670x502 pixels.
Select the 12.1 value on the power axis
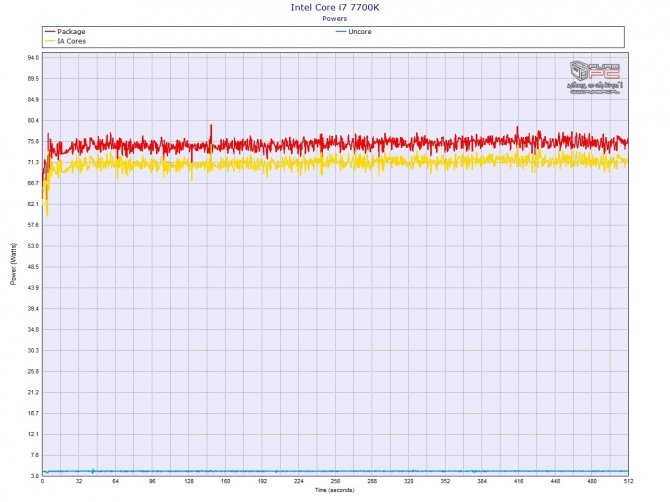tap(33, 434)
